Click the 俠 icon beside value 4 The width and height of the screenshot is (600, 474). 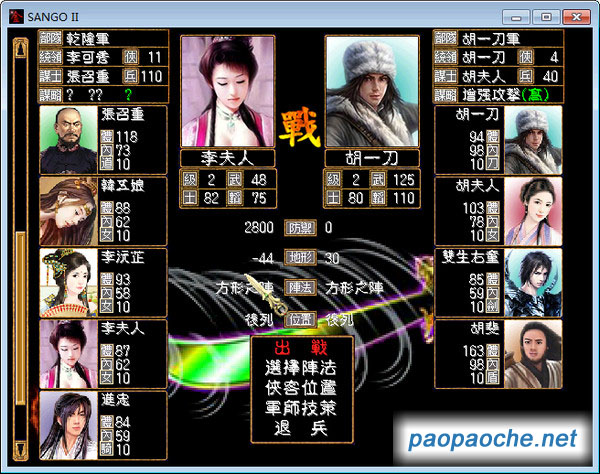point(525,57)
